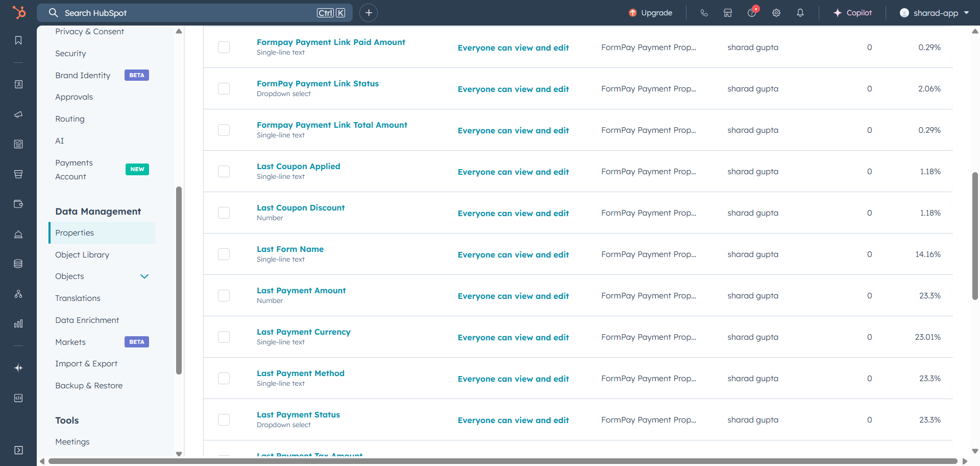Open Approvals settings
Image resolution: width=980 pixels, height=466 pixels.
coord(74,97)
